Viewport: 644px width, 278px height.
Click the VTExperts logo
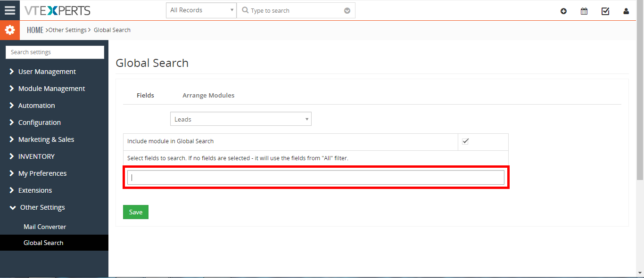coord(58,10)
